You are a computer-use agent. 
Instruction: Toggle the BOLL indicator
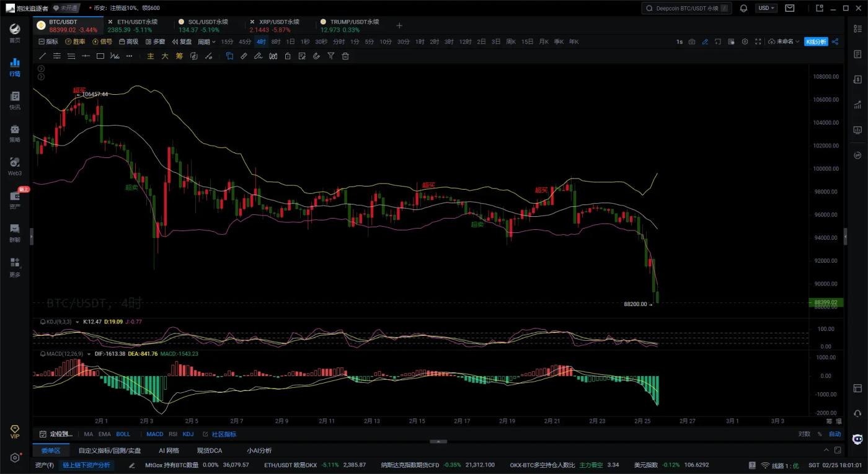click(x=123, y=434)
